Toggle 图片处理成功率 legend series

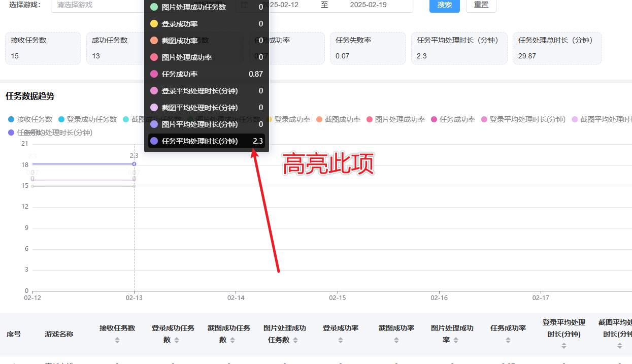coord(395,119)
